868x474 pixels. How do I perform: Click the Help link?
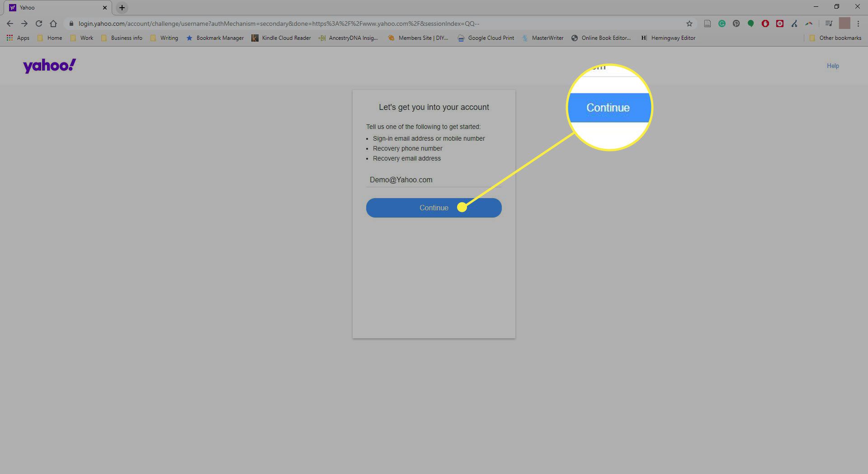[833, 66]
